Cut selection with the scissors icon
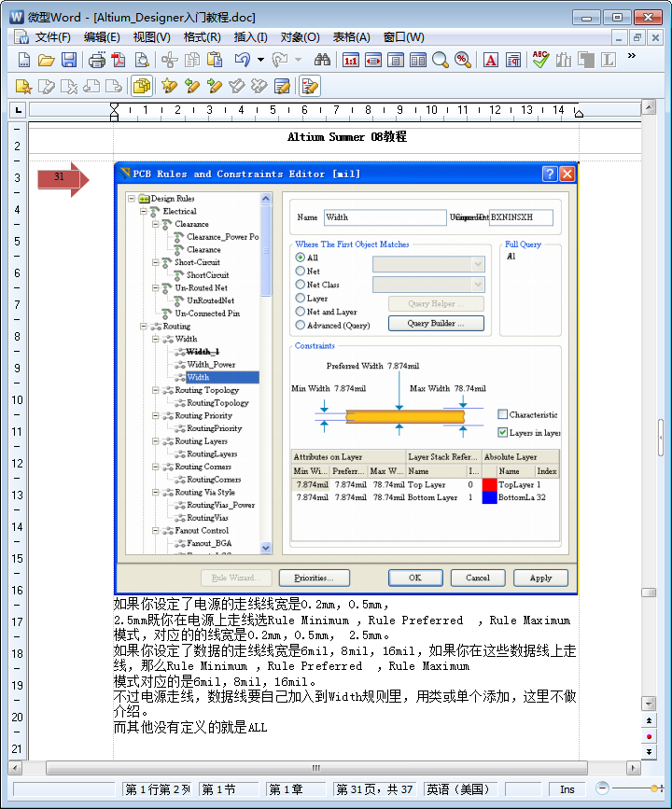 [169, 61]
